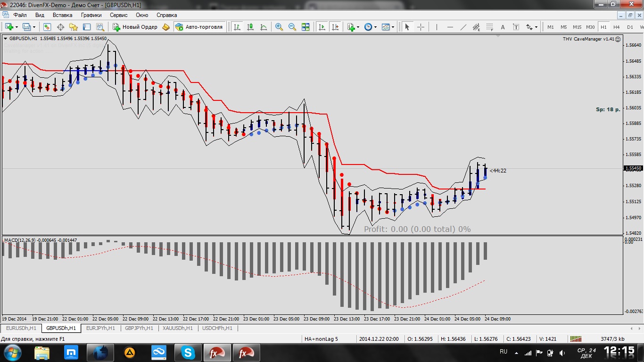Select the Text tool letter A
The height and width of the screenshot is (362, 644).
(x=503, y=27)
